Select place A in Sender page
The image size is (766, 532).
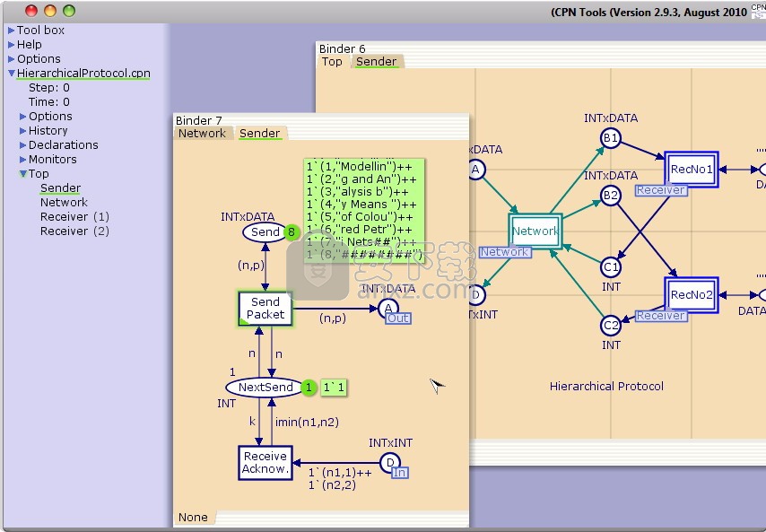tap(388, 308)
